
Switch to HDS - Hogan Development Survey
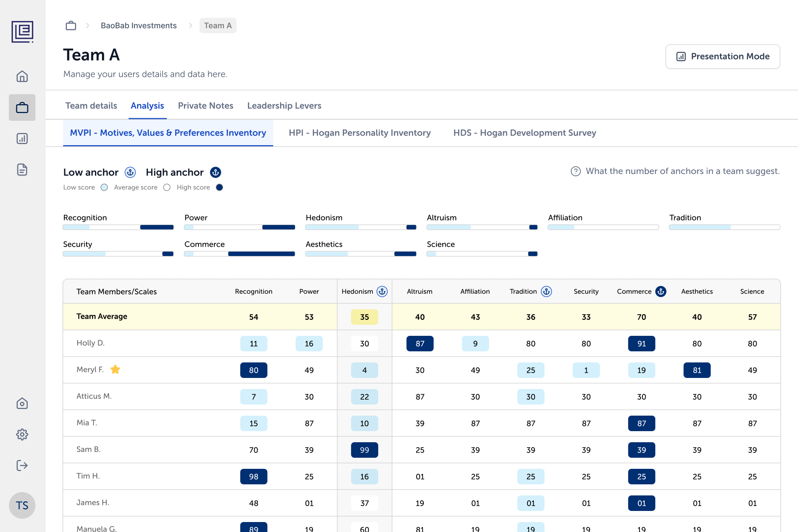[525, 133]
